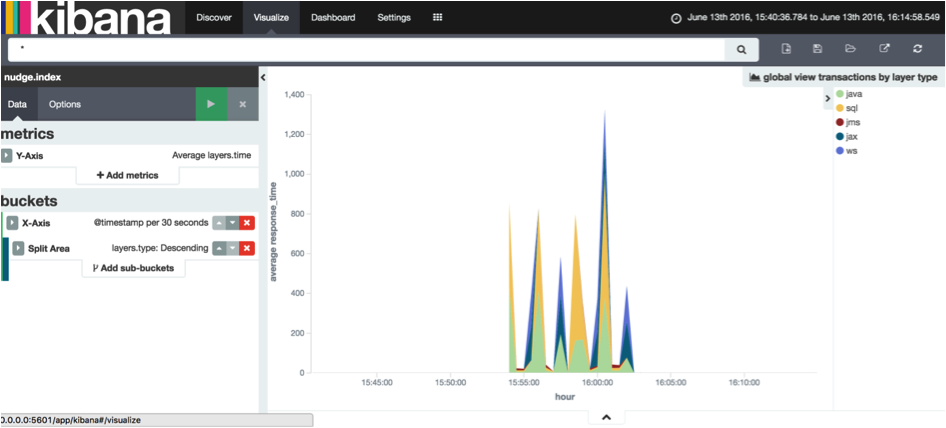Click the 'hour' x-axis title
Screen dimensions: 946x428
[565, 397]
